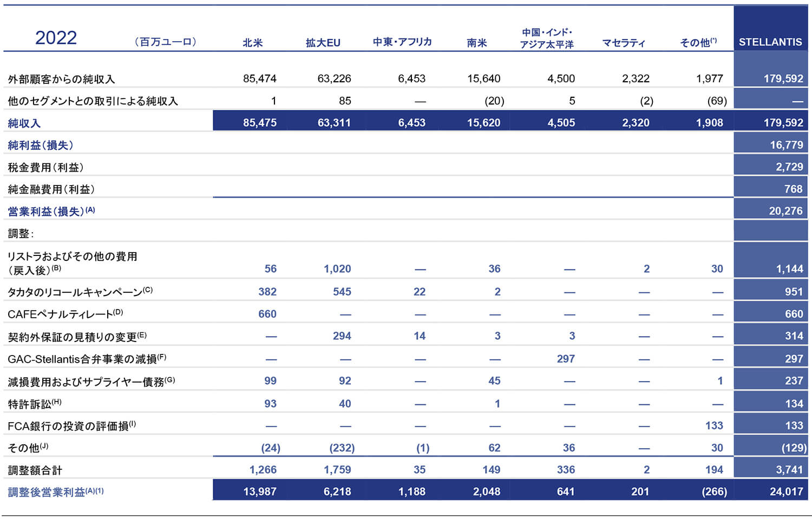Click the 純利益(損失) row label
812x519 pixels.
tap(41, 145)
